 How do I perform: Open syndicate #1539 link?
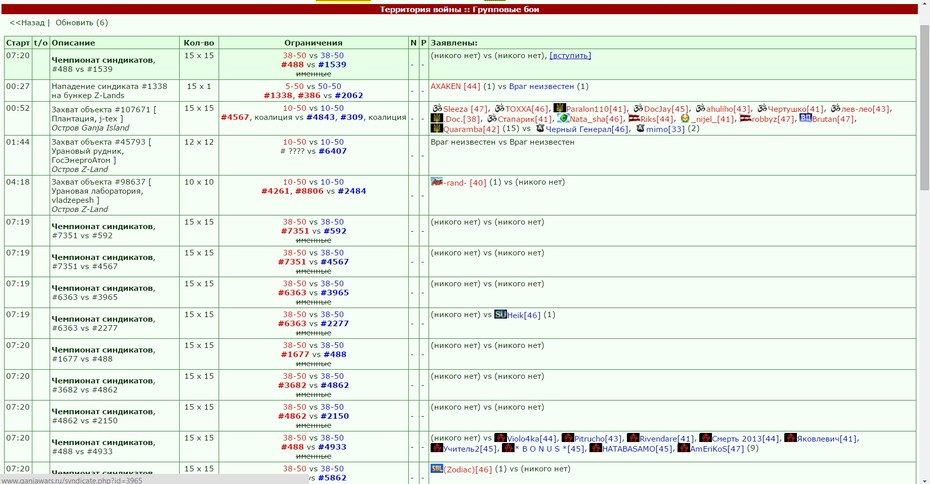point(332,65)
